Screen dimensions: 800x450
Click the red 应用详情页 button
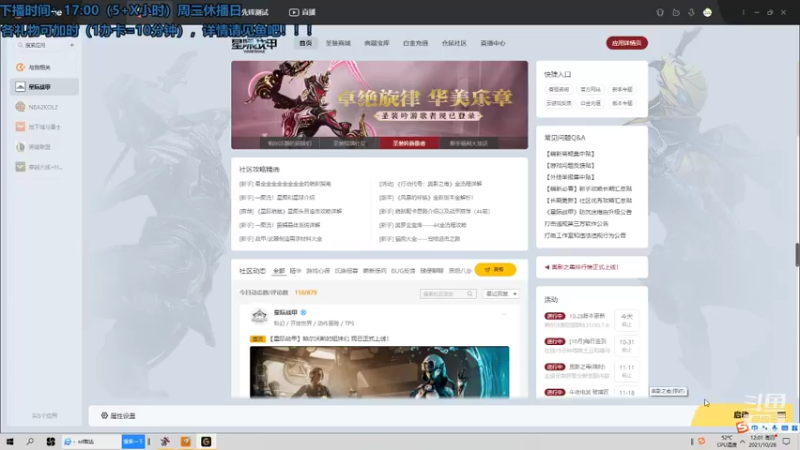(x=627, y=43)
